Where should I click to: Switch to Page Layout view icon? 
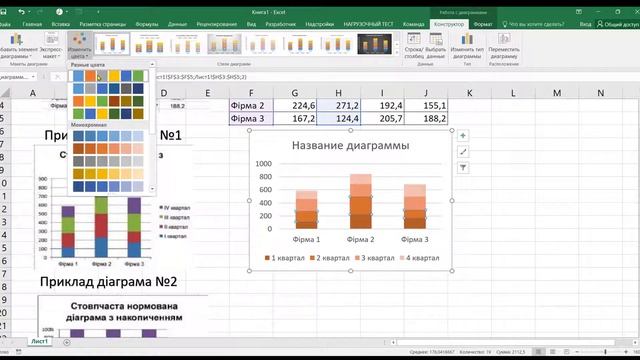click(553, 352)
